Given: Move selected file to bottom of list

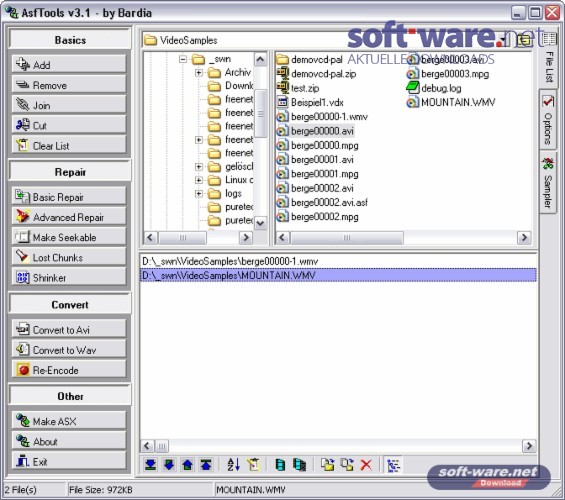Looking at the screenshot, I should [x=150, y=465].
